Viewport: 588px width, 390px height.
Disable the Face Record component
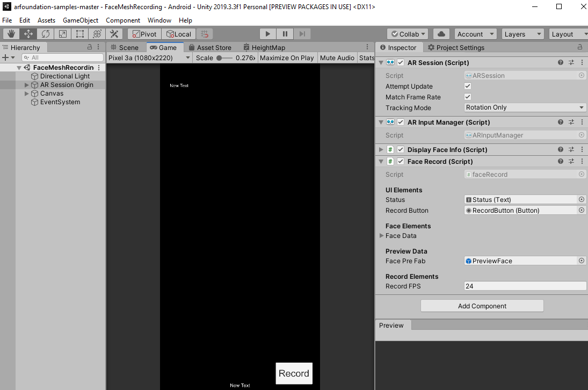coord(401,161)
